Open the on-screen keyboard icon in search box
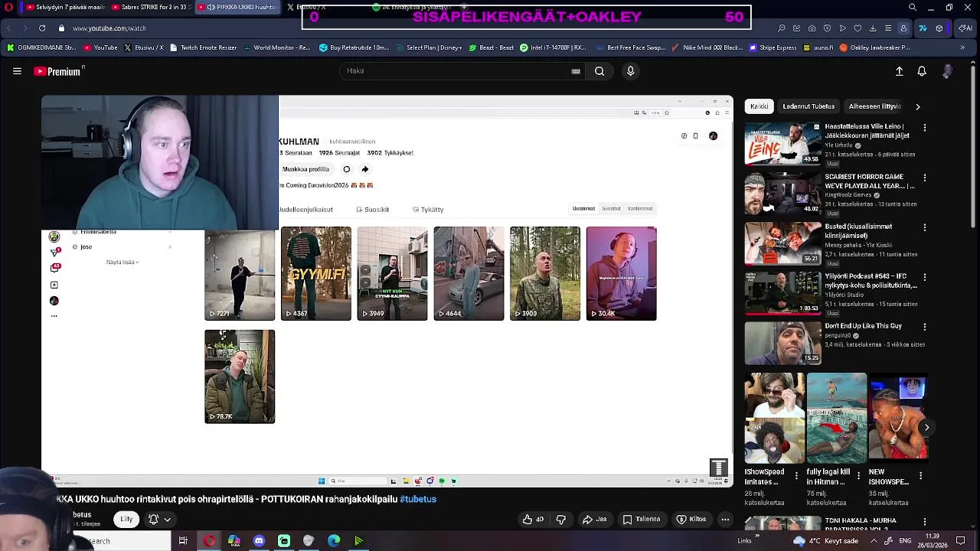980x551 pixels. click(x=576, y=71)
